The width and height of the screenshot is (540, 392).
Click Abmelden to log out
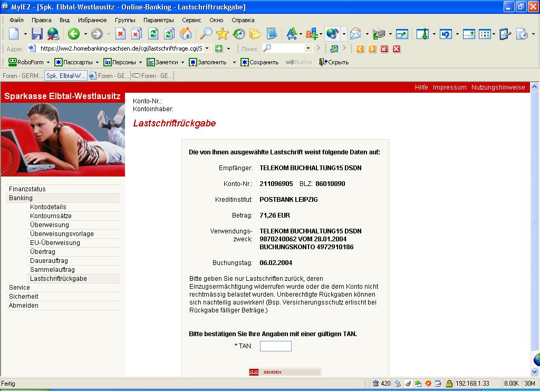click(23, 305)
